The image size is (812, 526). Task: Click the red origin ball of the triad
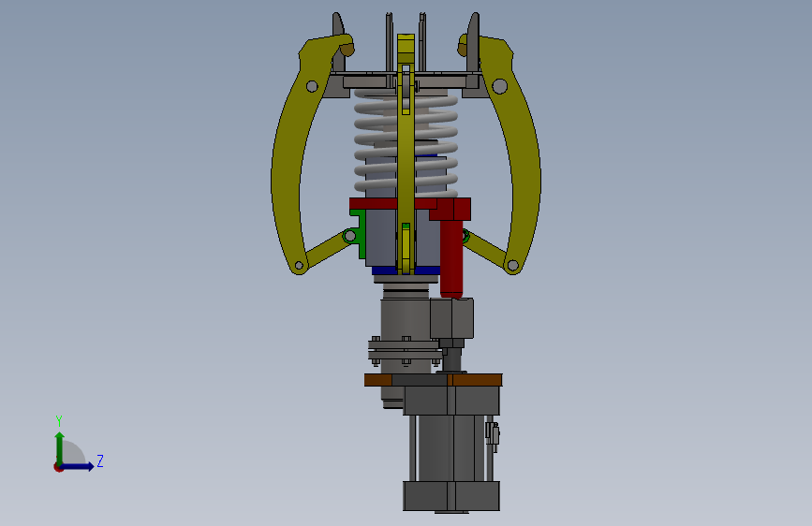point(58,467)
